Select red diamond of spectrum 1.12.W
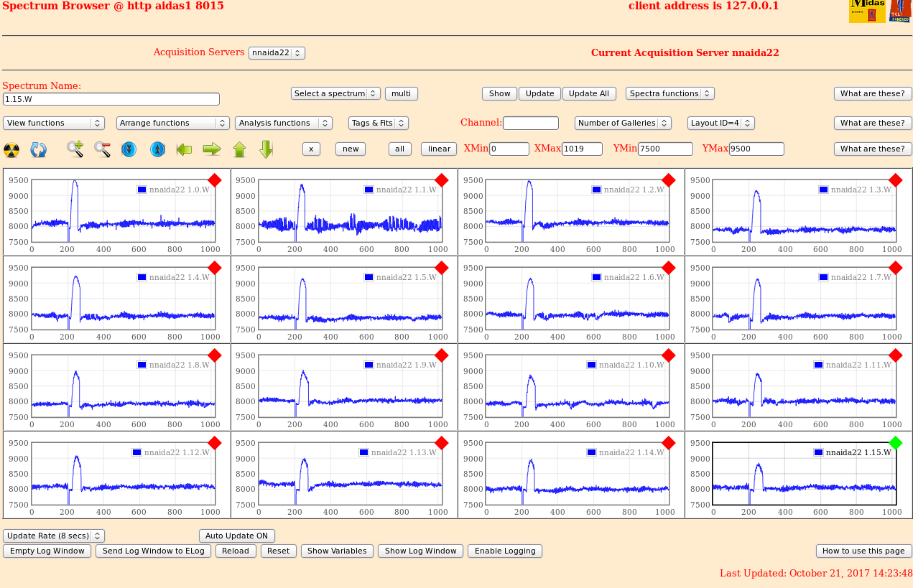 click(214, 443)
